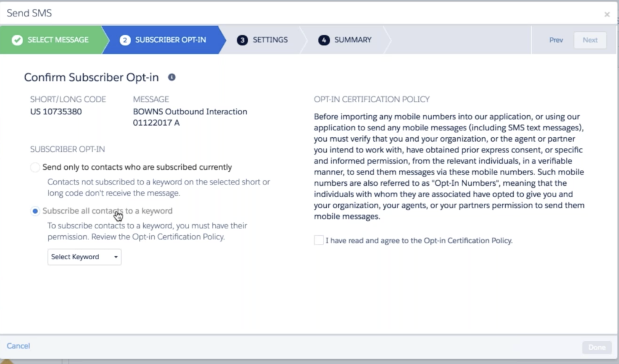Image resolution: width=619 pixels, height=364 pixels.
Task: Click the Subscriber Opt-In step
Action: pos(163,40)
